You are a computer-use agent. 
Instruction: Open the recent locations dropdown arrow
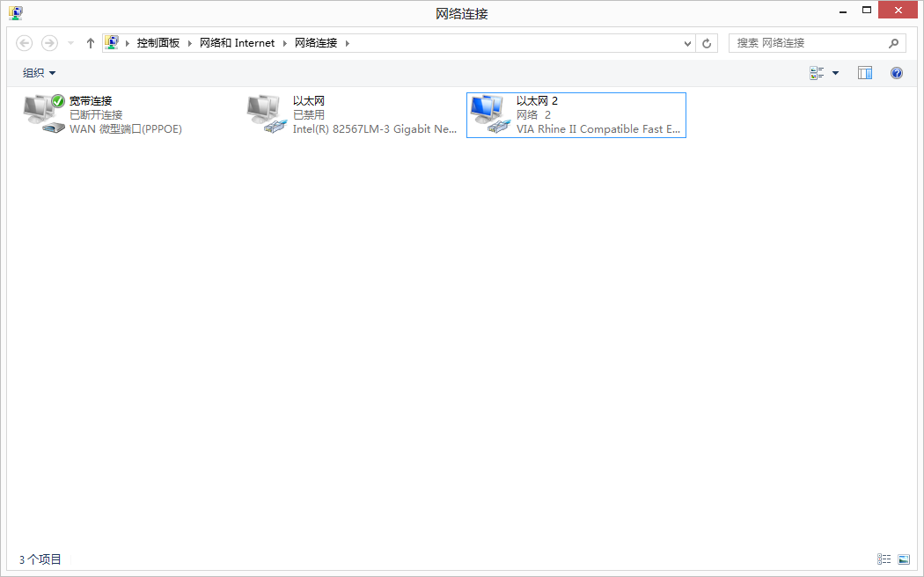pyautogui.click(x=70, y=43)
